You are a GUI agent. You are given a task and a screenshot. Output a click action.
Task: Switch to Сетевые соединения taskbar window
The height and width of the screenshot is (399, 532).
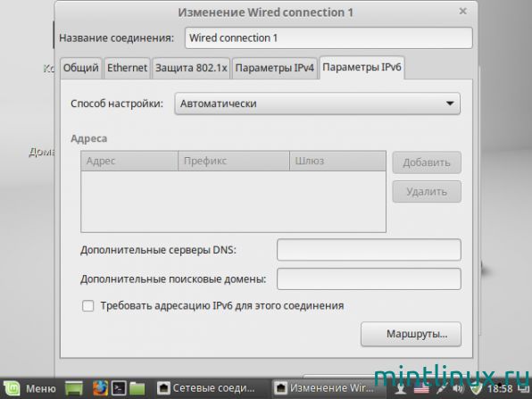(x=207, y=388)
